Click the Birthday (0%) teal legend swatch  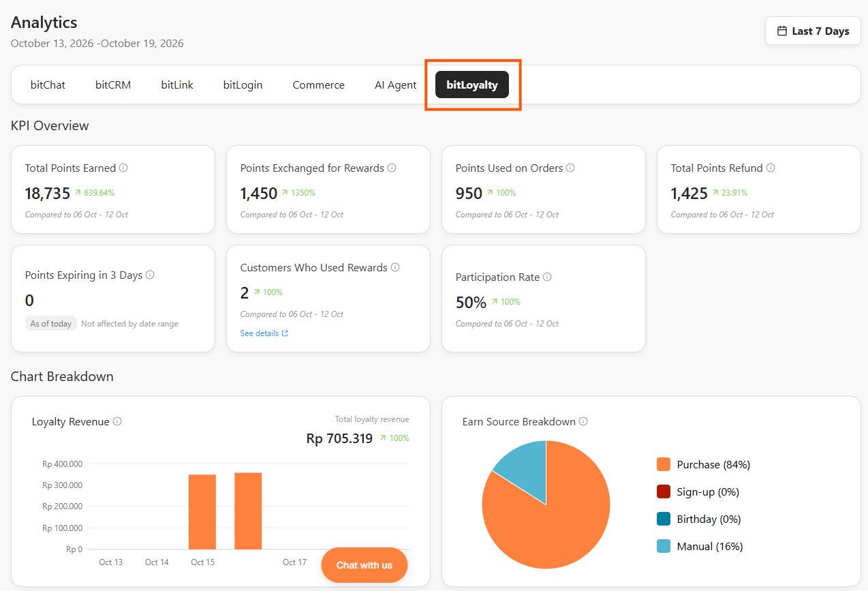(x=664, y=519)
